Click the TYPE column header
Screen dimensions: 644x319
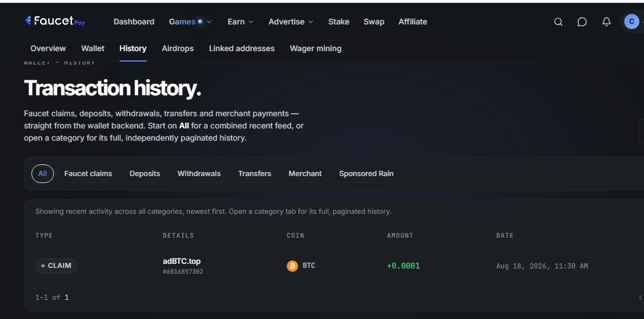tap(44, 235)
